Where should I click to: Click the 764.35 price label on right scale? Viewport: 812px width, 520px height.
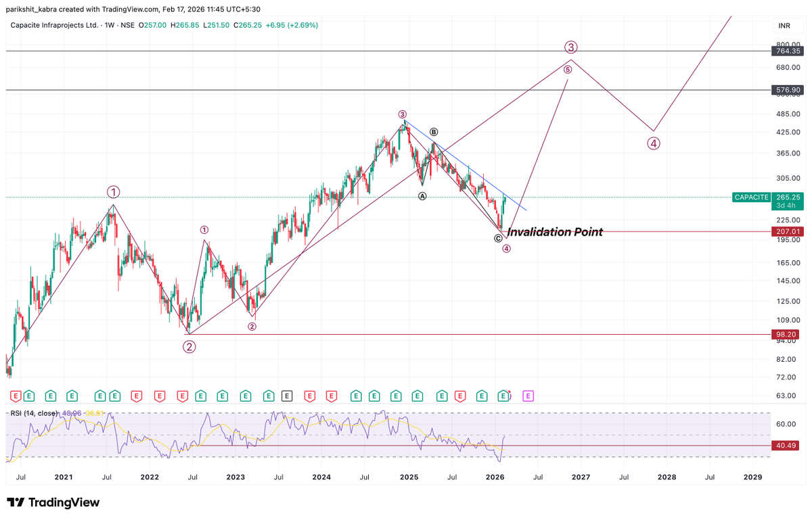[787, 51]
